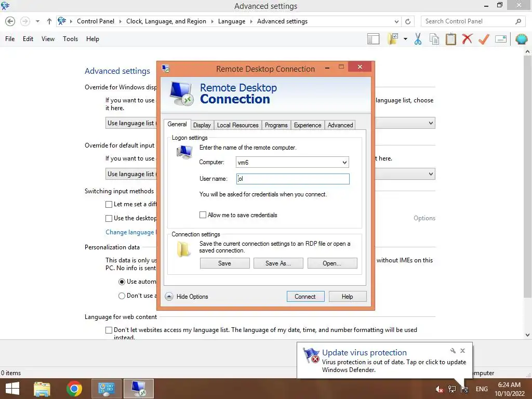Click the Forward arrow in Control Panel
This screenshot has width=532, height=399.
tap(25, 21)
